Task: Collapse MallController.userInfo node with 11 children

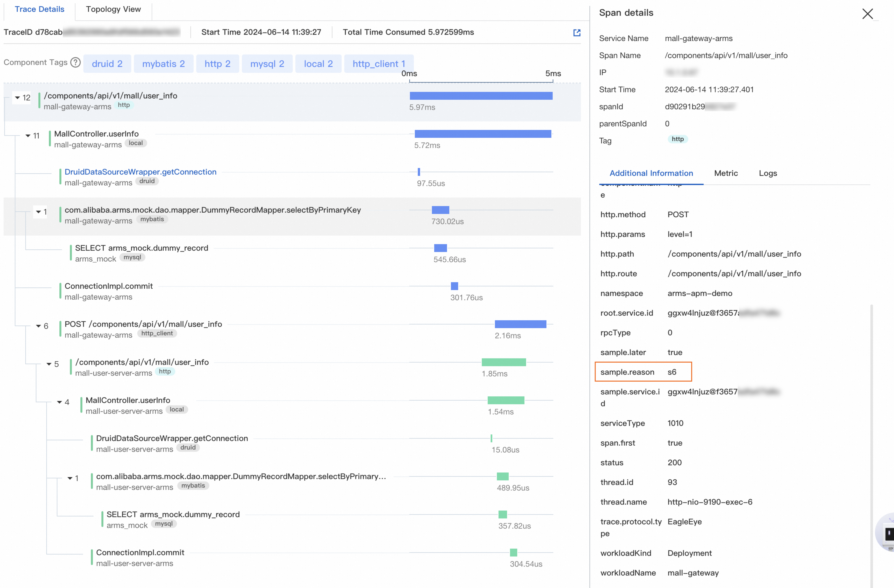Action: click(28, 136)
